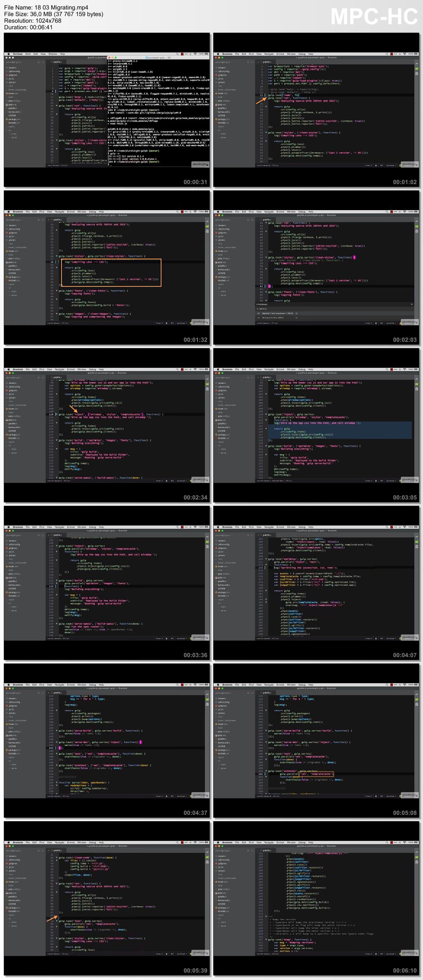
Task: Open JavaScript language dropdown in 00:02:03 status bar
Action: 390,323
